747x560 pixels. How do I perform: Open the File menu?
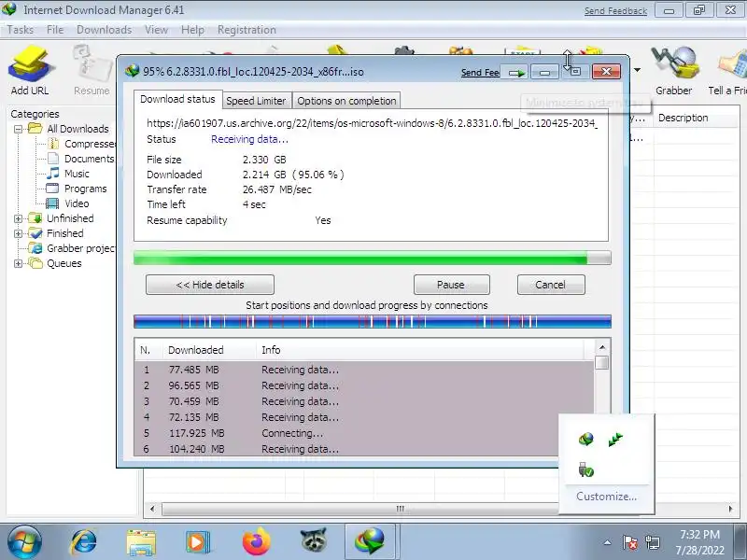[x=55, y=30]
